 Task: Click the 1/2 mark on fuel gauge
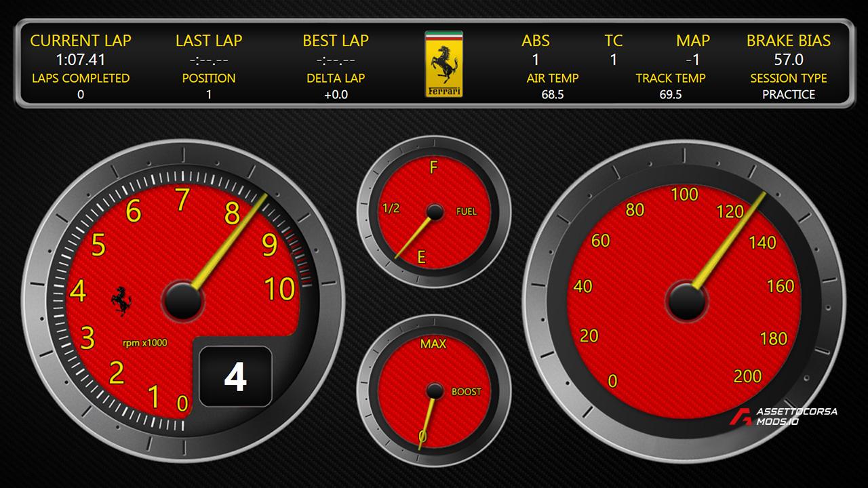391,208
